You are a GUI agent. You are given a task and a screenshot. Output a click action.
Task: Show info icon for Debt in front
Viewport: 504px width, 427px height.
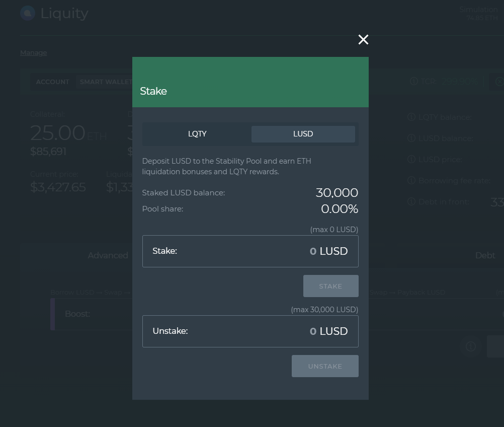point(411,202)
